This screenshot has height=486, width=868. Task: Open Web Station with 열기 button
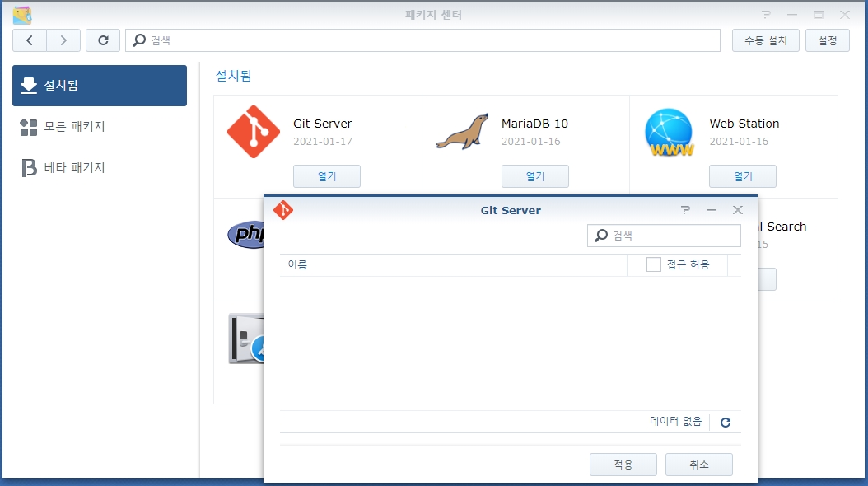(x=742, y=176)
